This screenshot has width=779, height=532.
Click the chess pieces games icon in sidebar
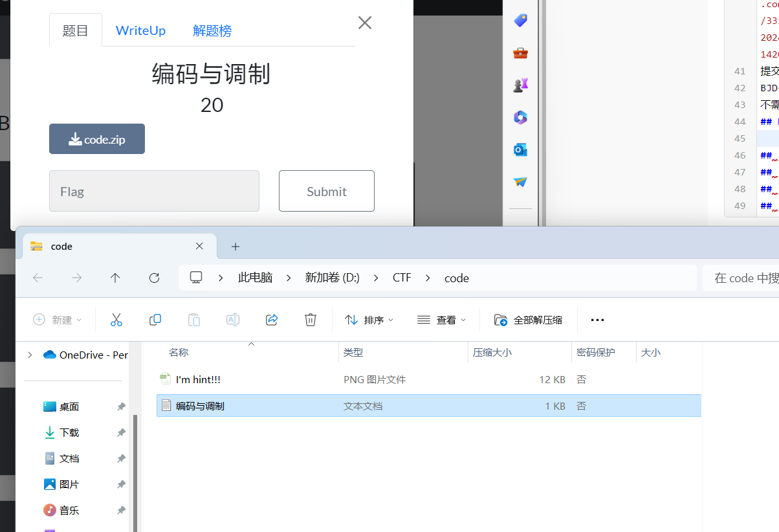pos(520,85)
